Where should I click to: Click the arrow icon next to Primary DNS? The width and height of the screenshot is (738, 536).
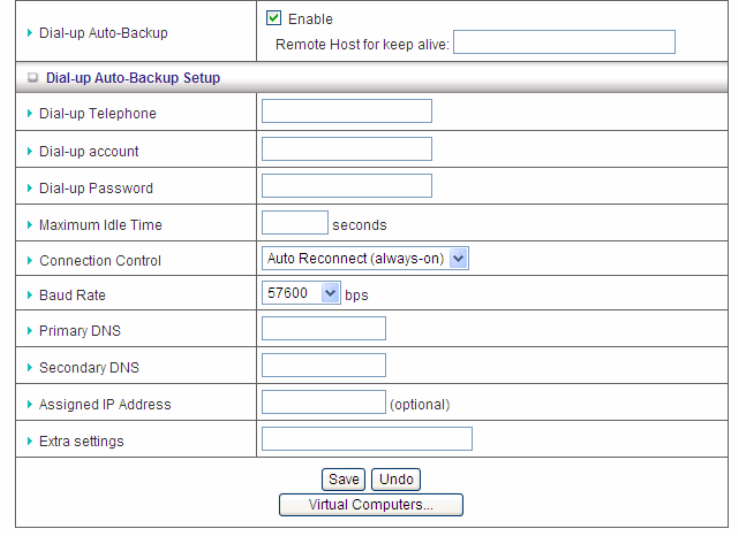pyautogui.click(x=29, y=332)
